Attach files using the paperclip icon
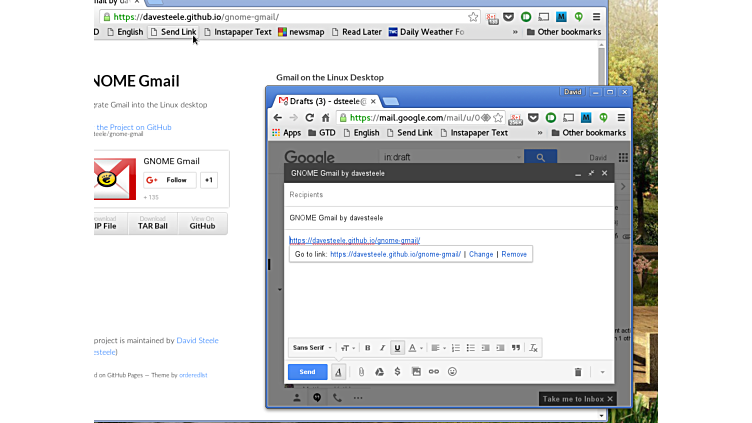 [361, 371]
